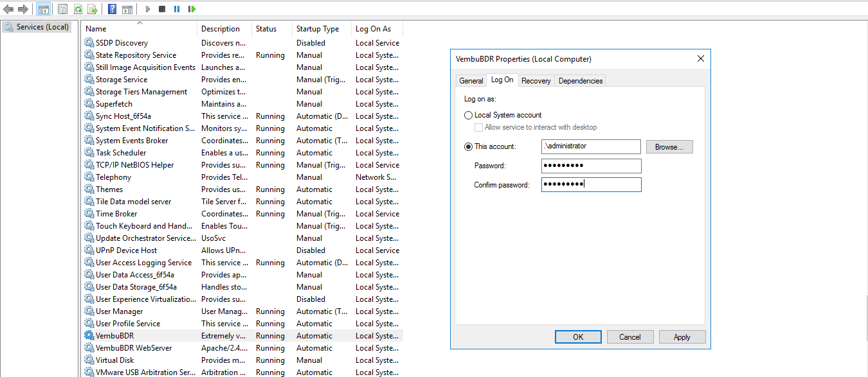Click the gear icon beside UPnP Device Host

[89, 250]
